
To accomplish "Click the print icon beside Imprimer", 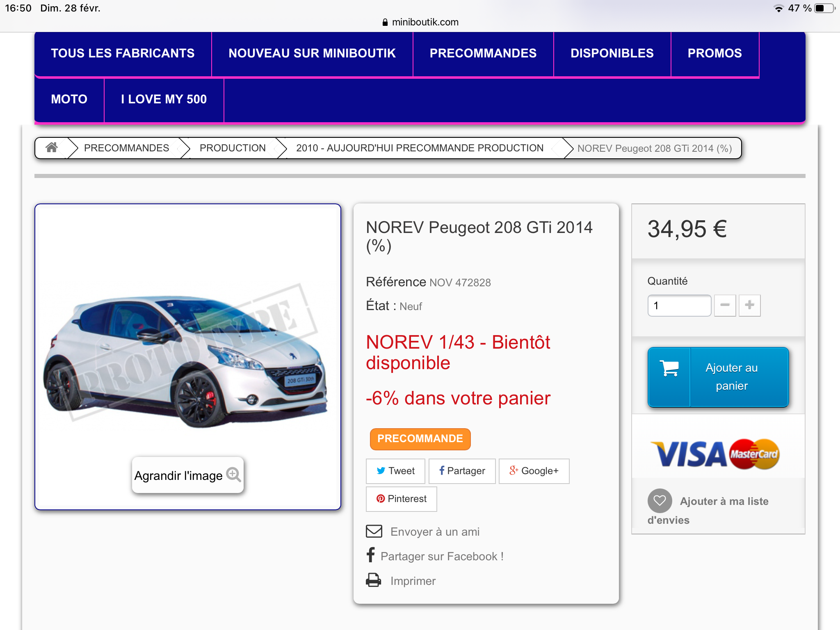I will (x=373, y=580).
